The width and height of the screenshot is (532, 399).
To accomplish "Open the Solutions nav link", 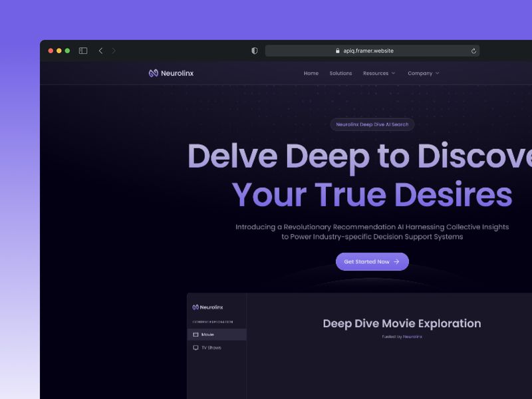I will pos(340,73).
